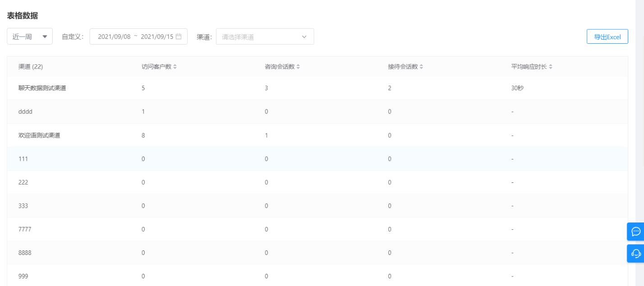644x286 pixels.
Task: Click start date 2021/09/08 field
Action: [x=114, y=36]
